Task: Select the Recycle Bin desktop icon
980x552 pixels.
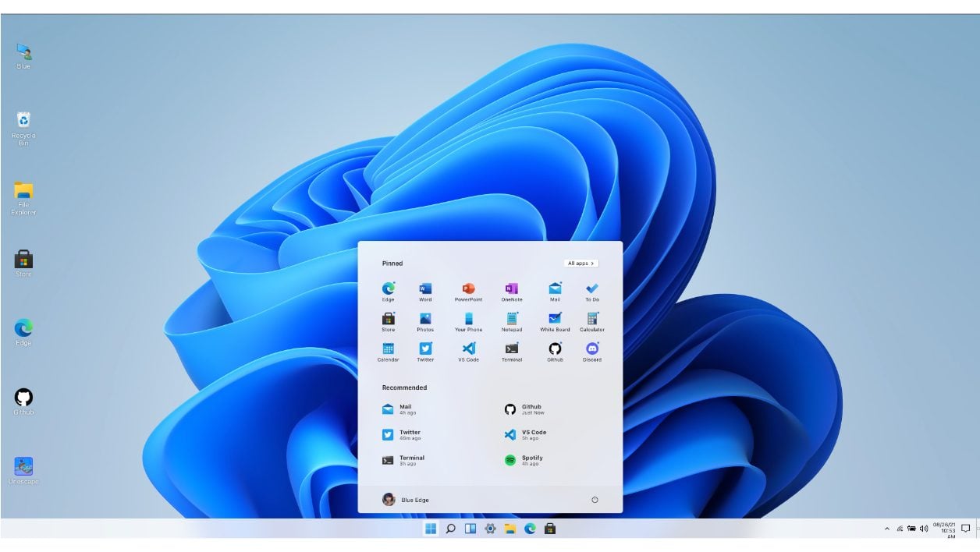Action: [x=23, y=129]
